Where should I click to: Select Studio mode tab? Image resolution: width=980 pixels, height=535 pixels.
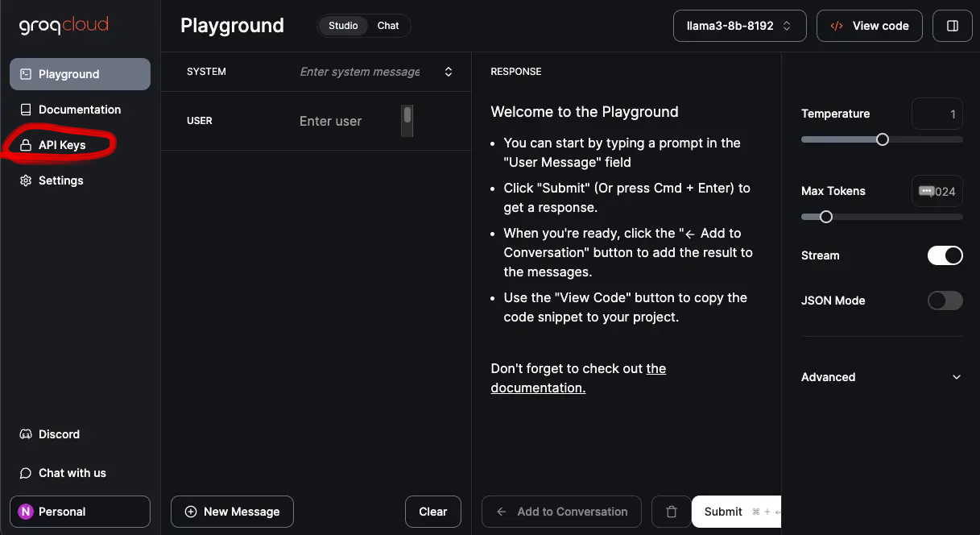point(343,26)
